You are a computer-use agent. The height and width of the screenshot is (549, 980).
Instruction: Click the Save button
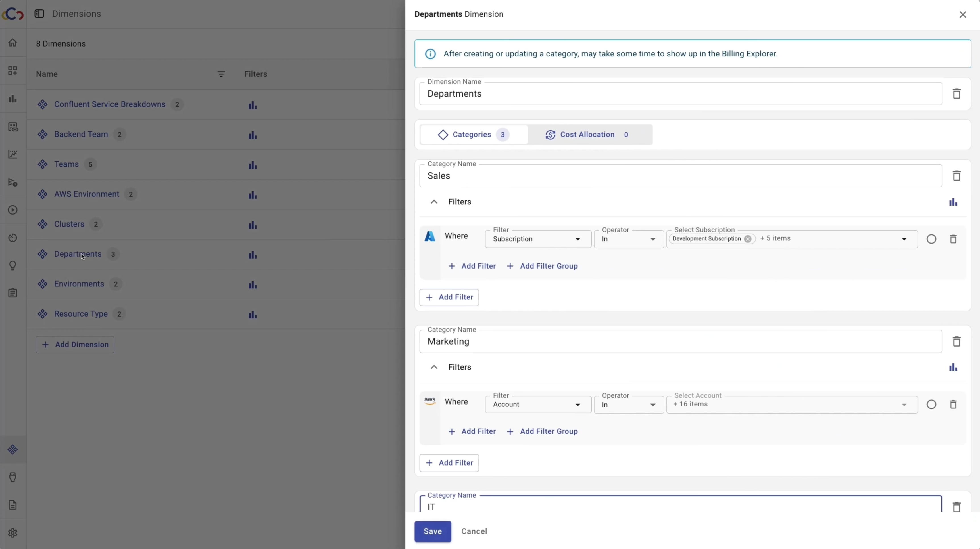[x=433, y=531]
